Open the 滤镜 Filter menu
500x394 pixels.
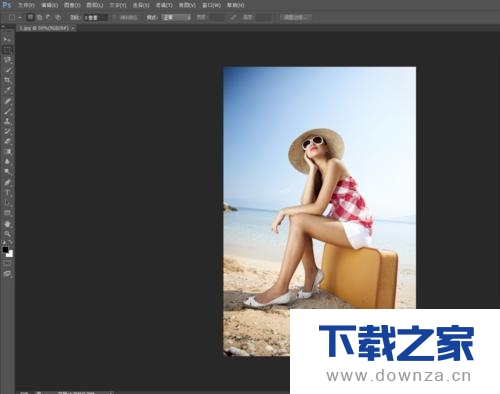point(164,5)
